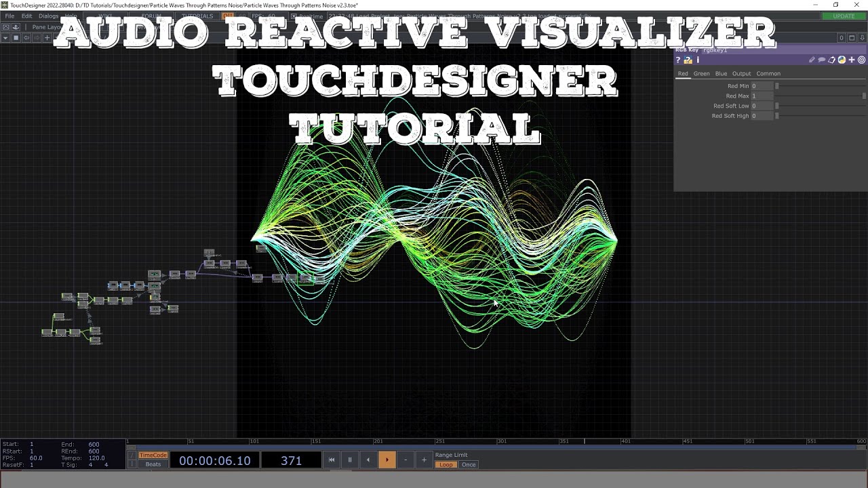This screenshot has height=488, width=868.
Task: Switch to the Blue tab
Action: [x=721, y=73]
